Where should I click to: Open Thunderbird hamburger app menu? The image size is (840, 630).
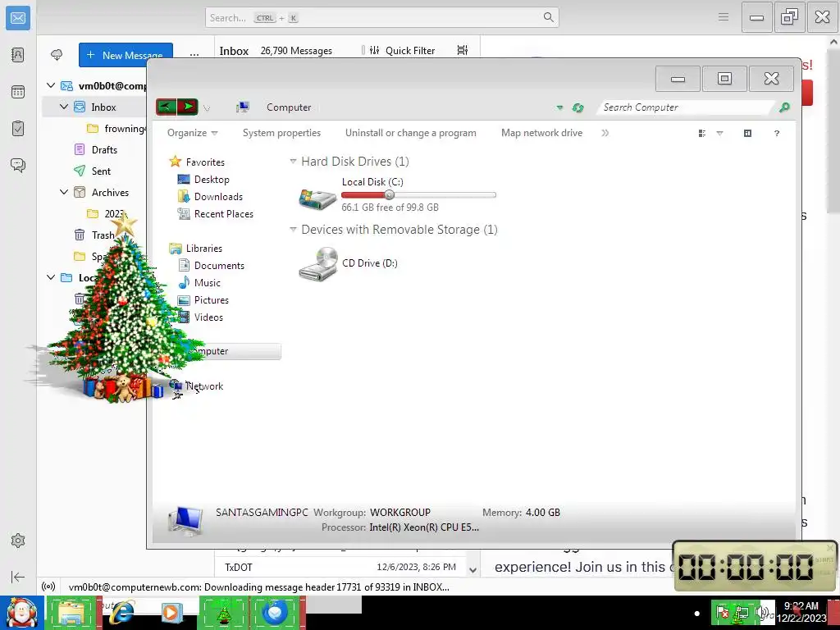(x=724, y=17)
